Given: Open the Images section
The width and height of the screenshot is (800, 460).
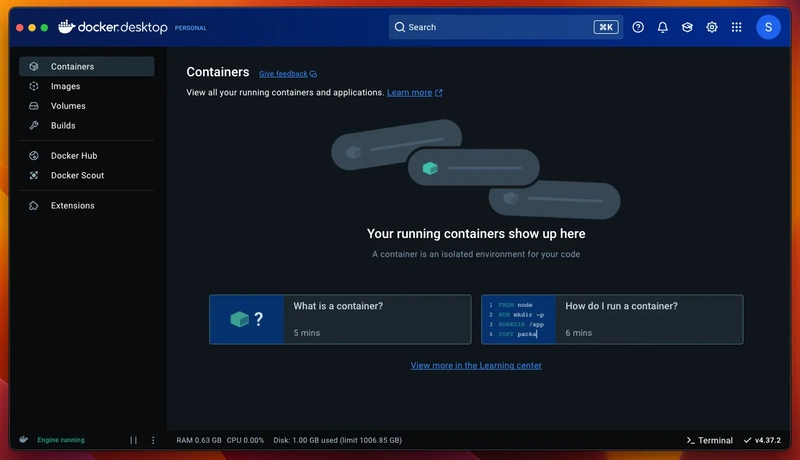Looking at the screenshot, I should (87, 86).
